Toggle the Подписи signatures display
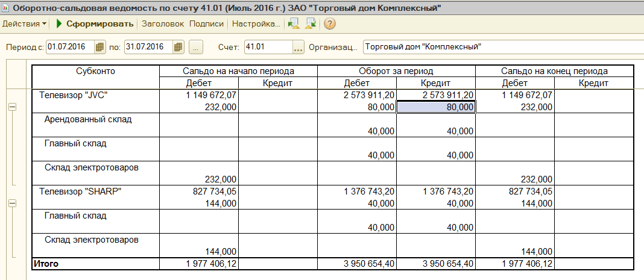The image size is (644, 280). tap(206, 24)
